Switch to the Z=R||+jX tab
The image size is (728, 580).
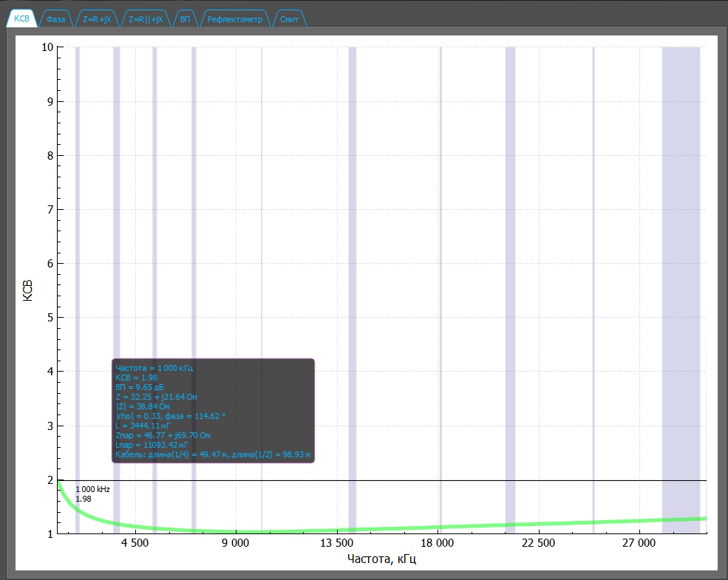pyautogui.click(x=145, y=19)
